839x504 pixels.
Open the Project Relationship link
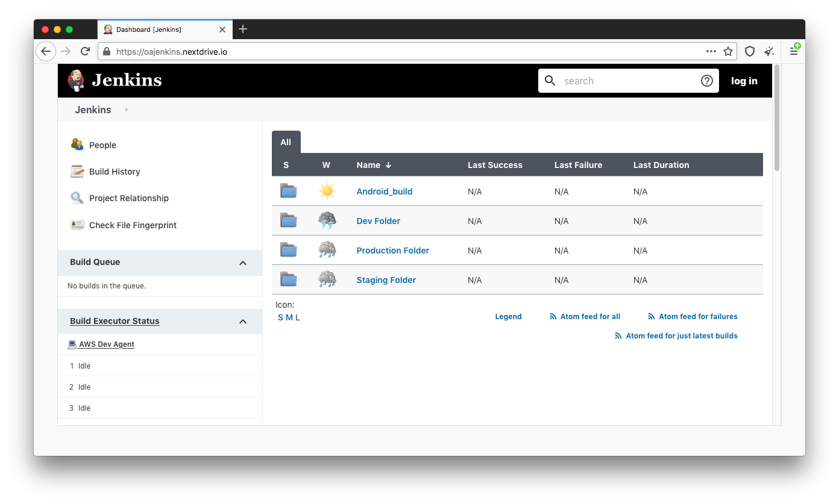pos(129,198)
